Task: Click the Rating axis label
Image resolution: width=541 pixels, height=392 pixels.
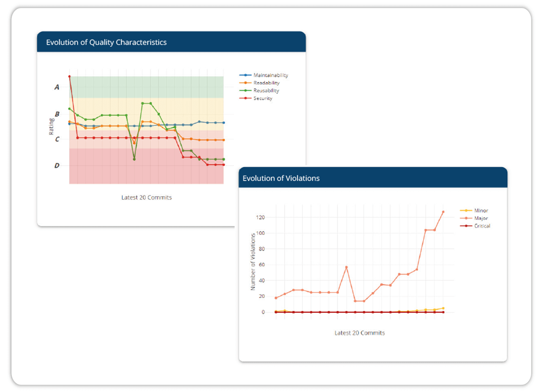Action: tap(52, 126)
